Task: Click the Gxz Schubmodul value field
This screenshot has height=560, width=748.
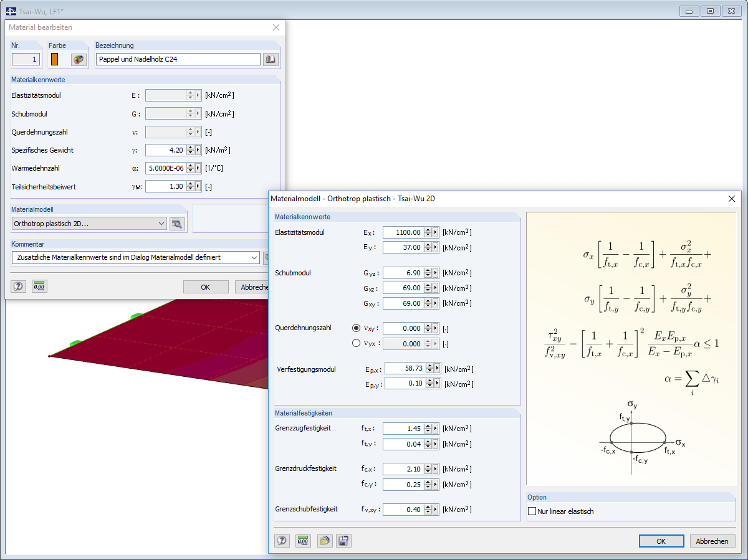Action: click(403, 288)
